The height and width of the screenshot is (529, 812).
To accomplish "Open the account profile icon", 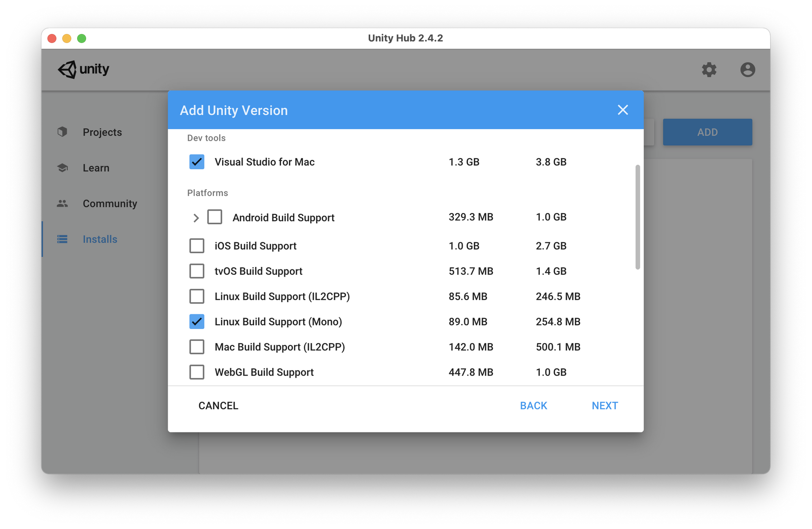I will point(747,69).
